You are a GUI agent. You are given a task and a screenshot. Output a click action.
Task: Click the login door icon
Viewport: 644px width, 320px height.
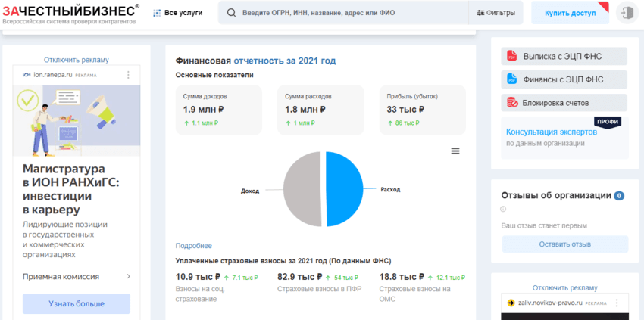pos(627,13)
